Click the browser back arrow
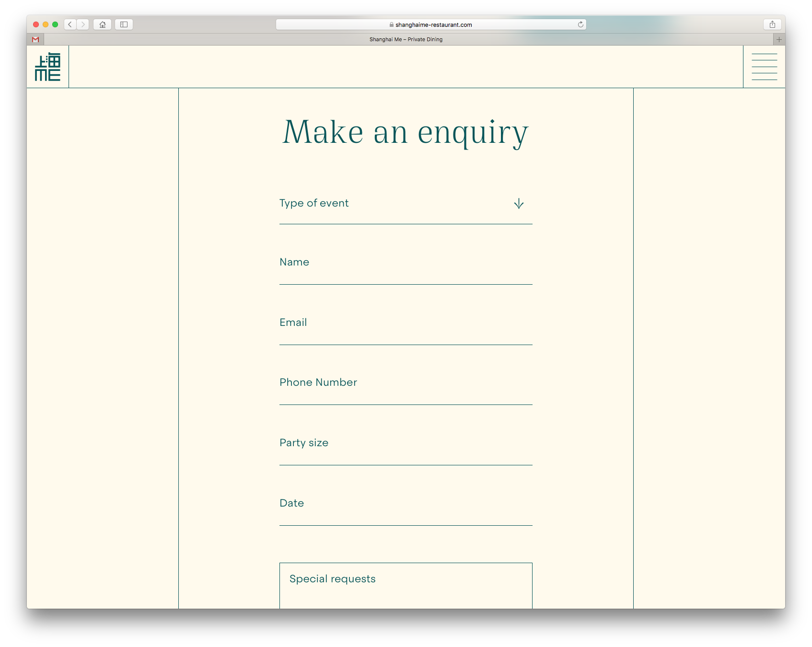Screen dimensions: 812x647 click(70, 24)
